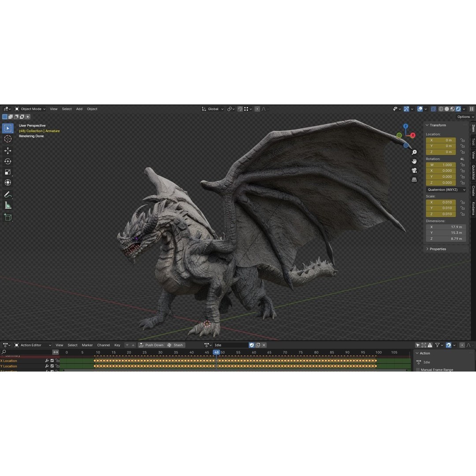476x476 pixels.
Task: Switch to the QuickMat sidebar tab
Action: click(473, 172)
